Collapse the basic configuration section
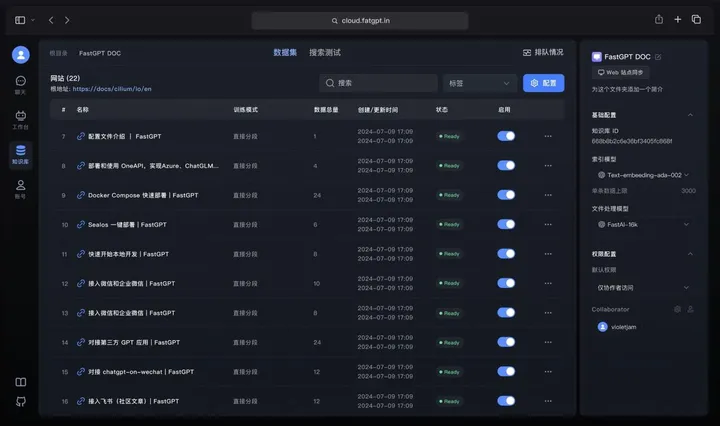The image size is (720, 426). (690, 115)
